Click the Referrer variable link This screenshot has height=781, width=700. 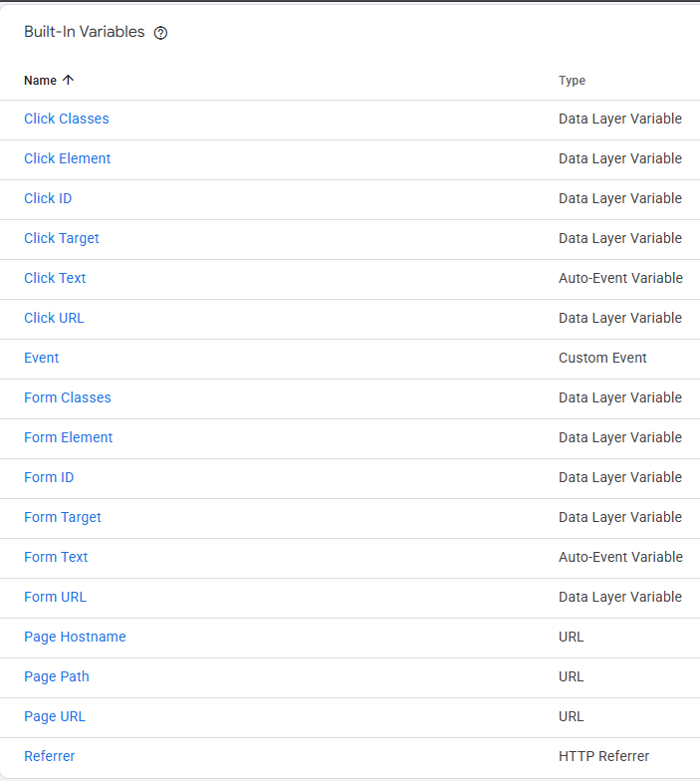pos(50,756)
